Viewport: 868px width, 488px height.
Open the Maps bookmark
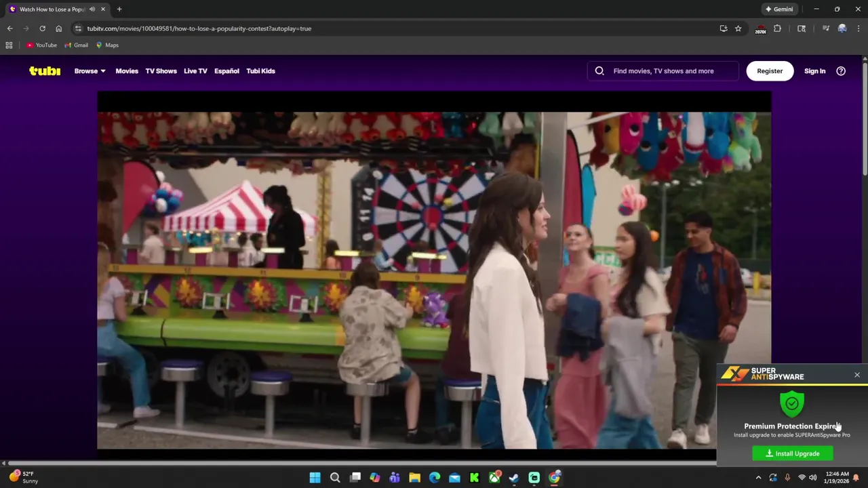[x=107, y=45]
